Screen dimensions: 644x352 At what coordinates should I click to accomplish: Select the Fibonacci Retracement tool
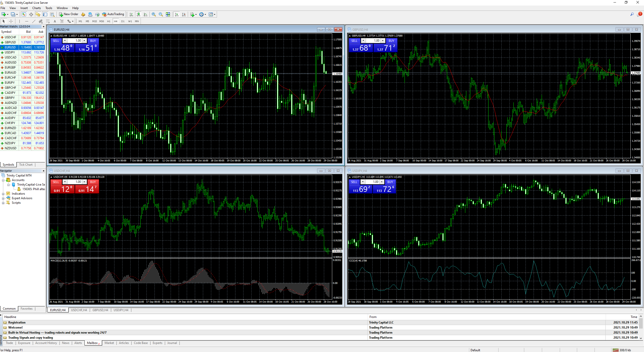point(48,21)
